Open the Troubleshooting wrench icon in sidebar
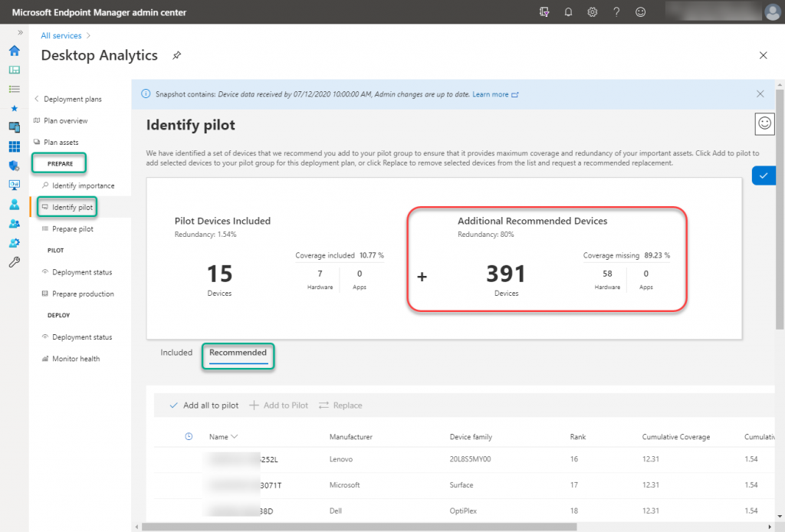785x532 pixels. (x=14, y=262)
